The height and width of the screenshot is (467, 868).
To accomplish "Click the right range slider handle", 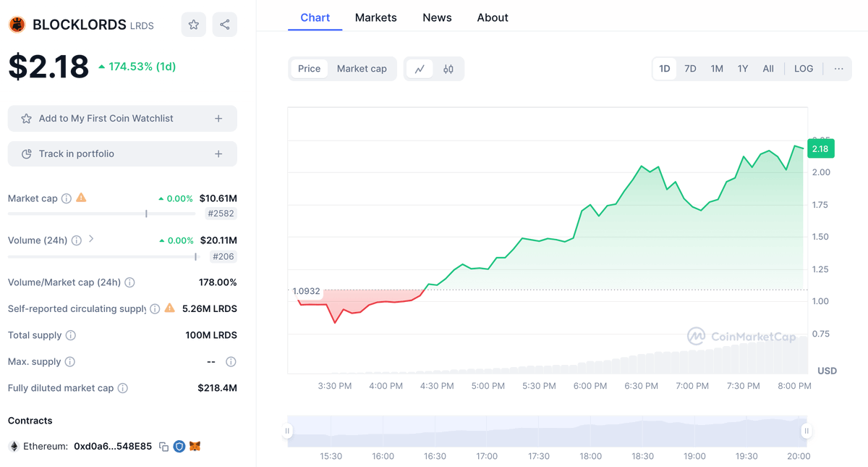I will 807,431.
